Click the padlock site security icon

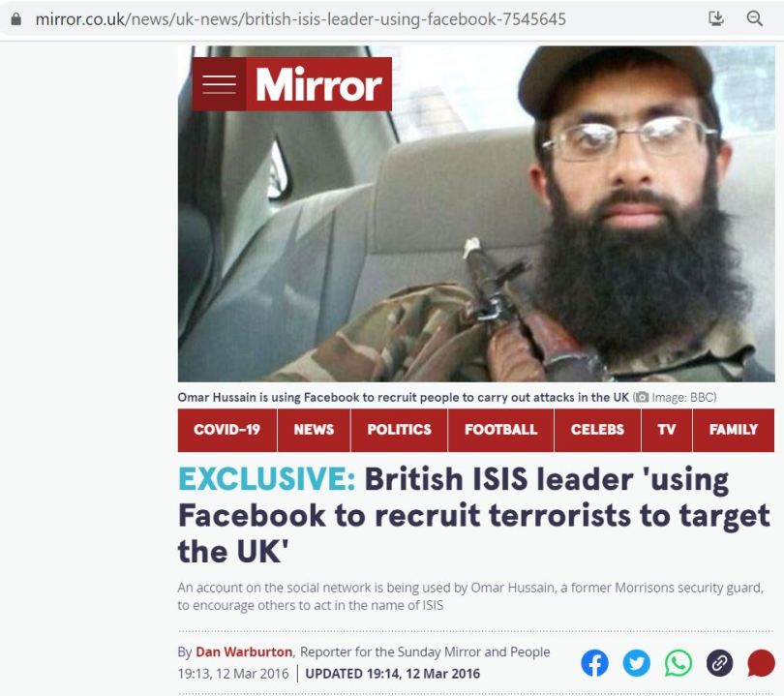(16, 19)
